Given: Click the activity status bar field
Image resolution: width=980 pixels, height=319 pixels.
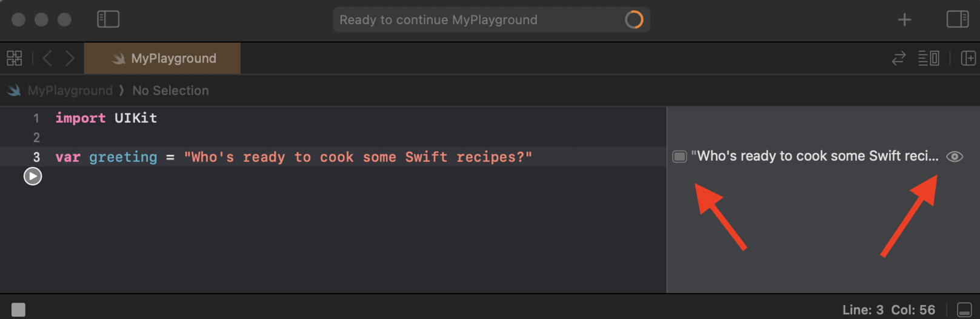Looking at the screenshot, I should [x=473, y=20].
